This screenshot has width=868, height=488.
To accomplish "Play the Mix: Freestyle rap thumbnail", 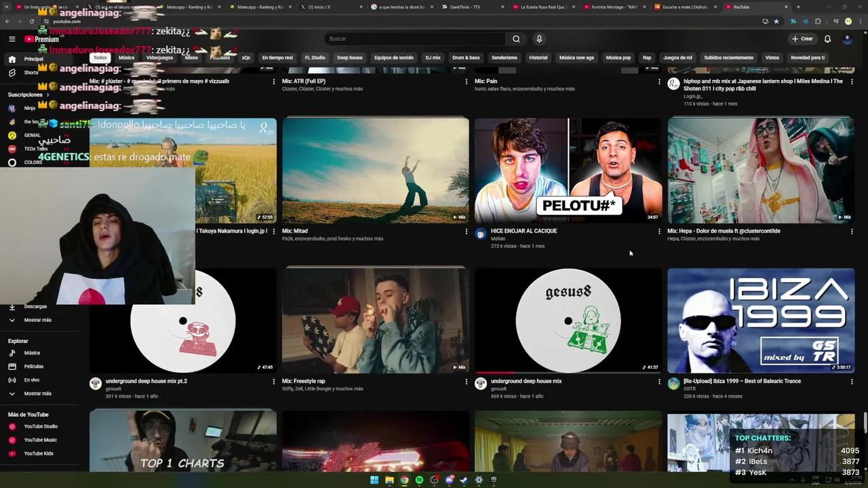I will coord(375,320).
